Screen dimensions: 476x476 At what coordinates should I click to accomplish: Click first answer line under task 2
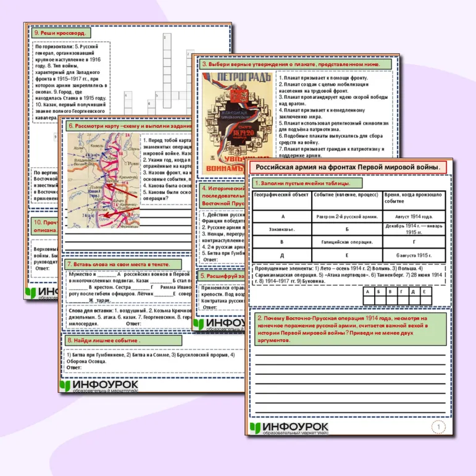pyautogui.click(x=350, y=354)
